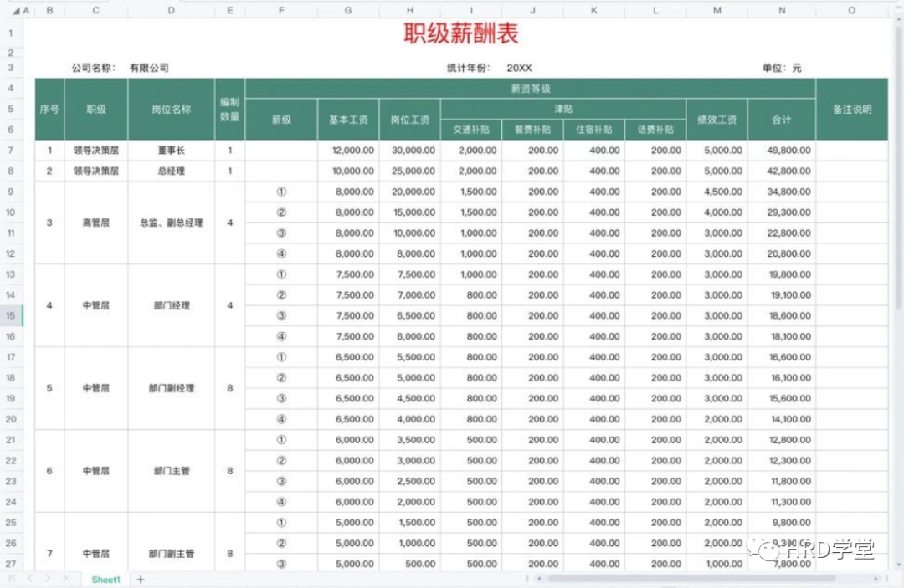The width and height of the screenshot is (904, 588).
Task: Click the 备注说明 header cell
Action: pos(851,110)
